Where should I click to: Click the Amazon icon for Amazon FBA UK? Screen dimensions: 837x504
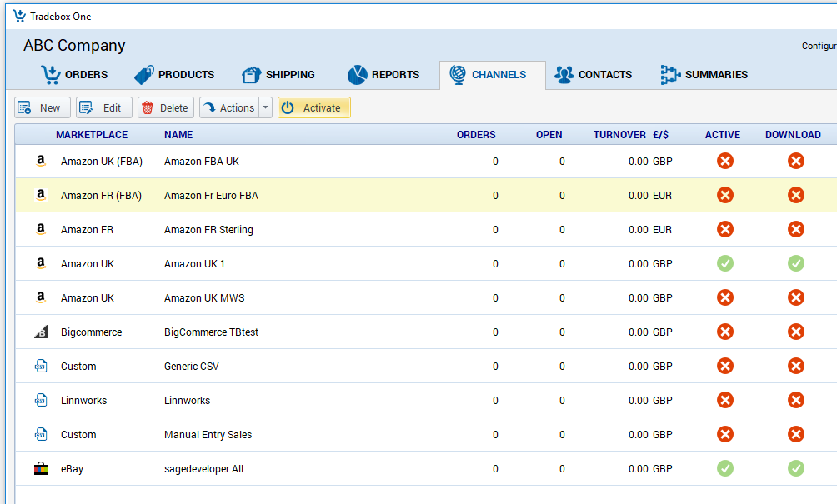[40, 162]
